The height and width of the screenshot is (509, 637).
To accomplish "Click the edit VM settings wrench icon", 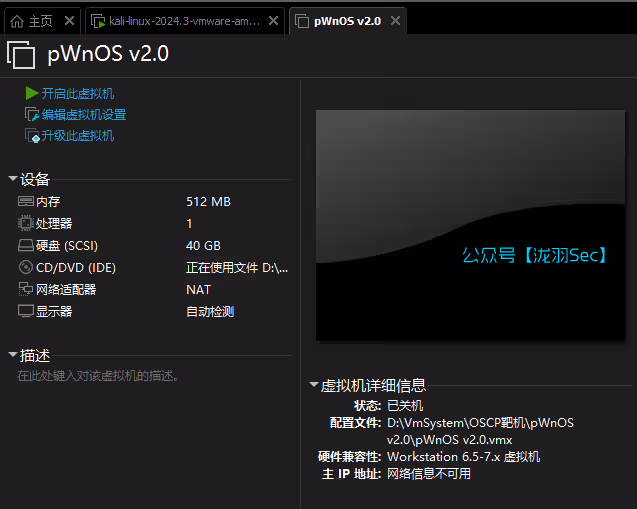I will 32,115.
